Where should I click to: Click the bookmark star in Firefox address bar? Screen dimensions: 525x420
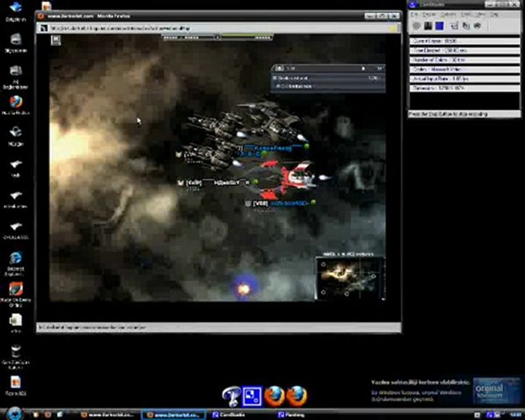393,29
